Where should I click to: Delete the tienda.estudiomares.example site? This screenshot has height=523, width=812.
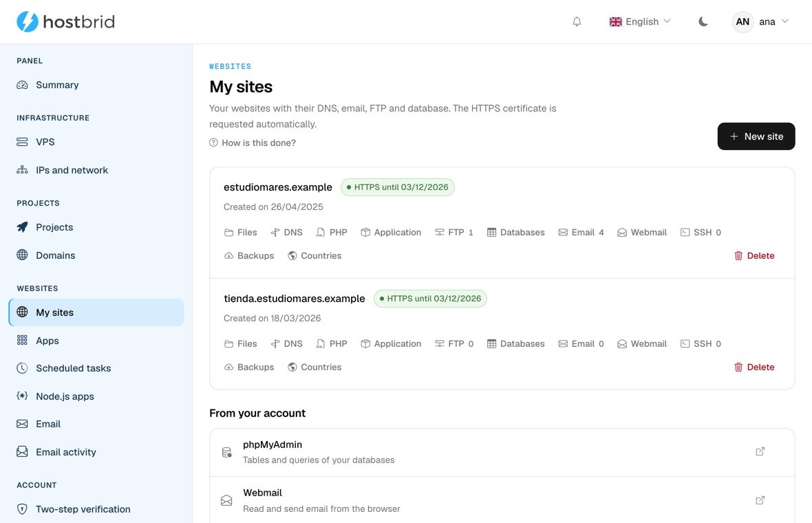point(754,367)
